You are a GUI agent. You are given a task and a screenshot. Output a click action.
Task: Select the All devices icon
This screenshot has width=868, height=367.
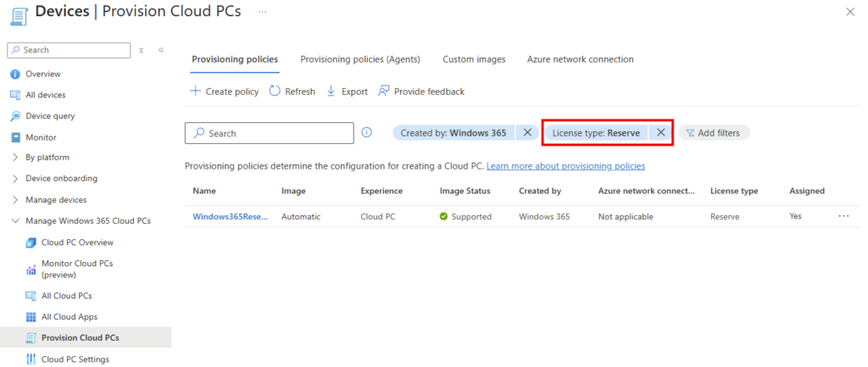click(x=15, y=95)
